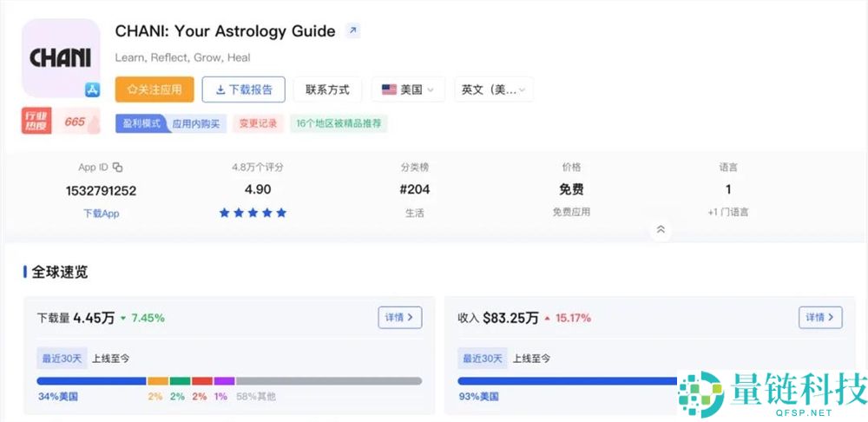This screenshot has width=868, height=422.
Task: Select 上线至今 tab in revenue card
Action: 531,359
